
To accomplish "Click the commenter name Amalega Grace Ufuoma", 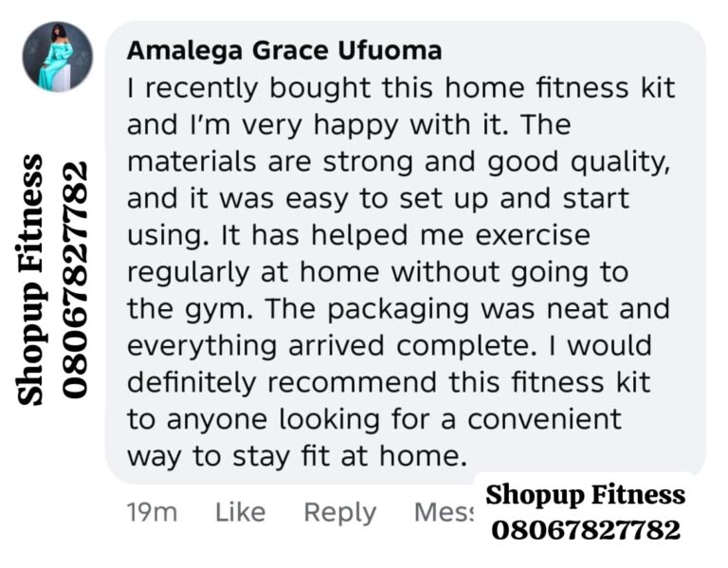I will pos(284,49).
